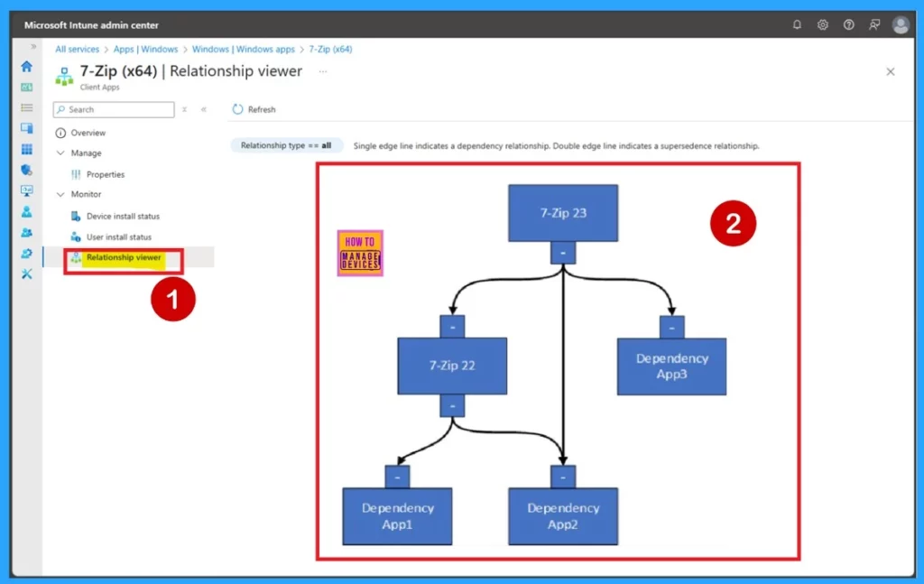Open Tenant administration icon in sidebar
The height and width of the screenshot is (584, 924).
tap(26, 254)
